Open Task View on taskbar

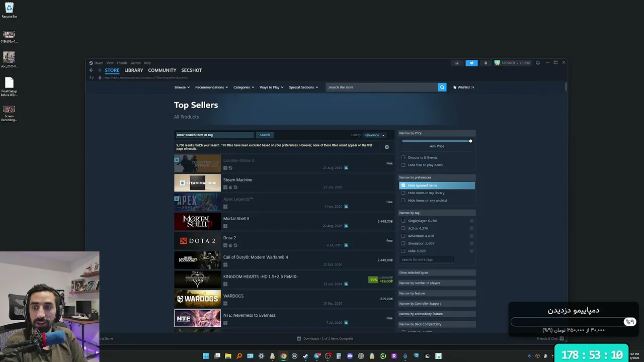217,356
